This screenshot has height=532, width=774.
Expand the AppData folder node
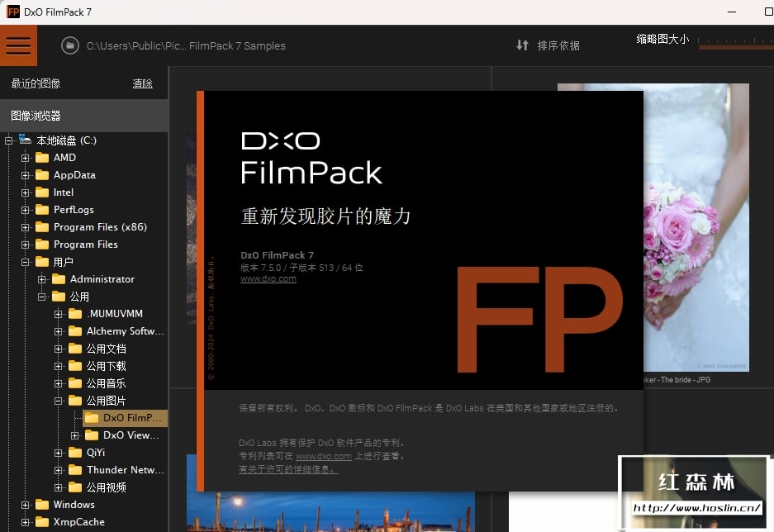pyautogui.click(x=25, y=175)
